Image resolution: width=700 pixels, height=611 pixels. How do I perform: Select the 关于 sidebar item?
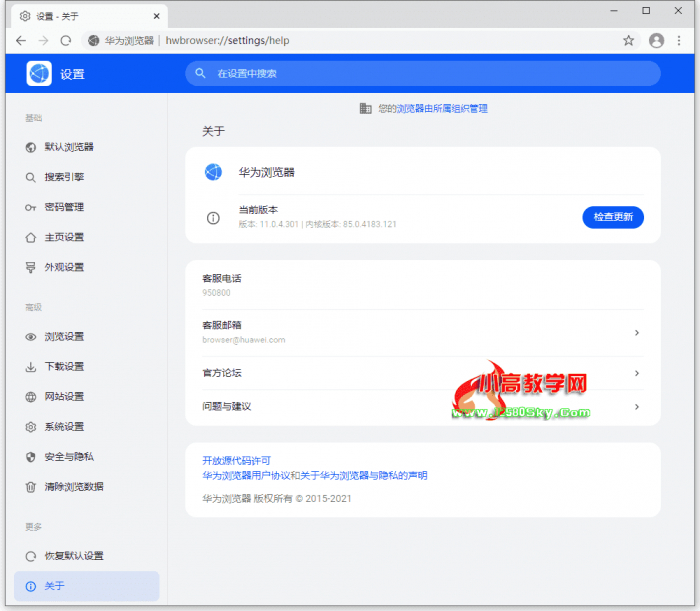tap(87, 586)
